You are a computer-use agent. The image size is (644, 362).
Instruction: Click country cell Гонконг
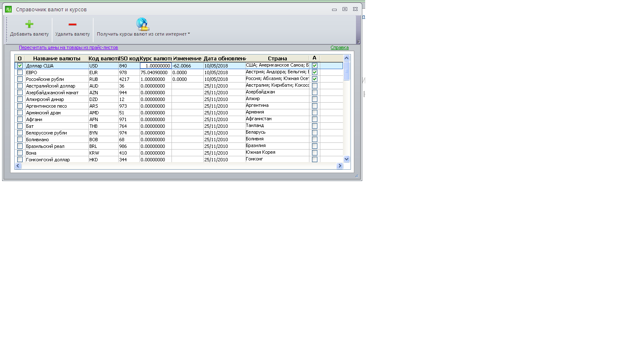[277, 159]
